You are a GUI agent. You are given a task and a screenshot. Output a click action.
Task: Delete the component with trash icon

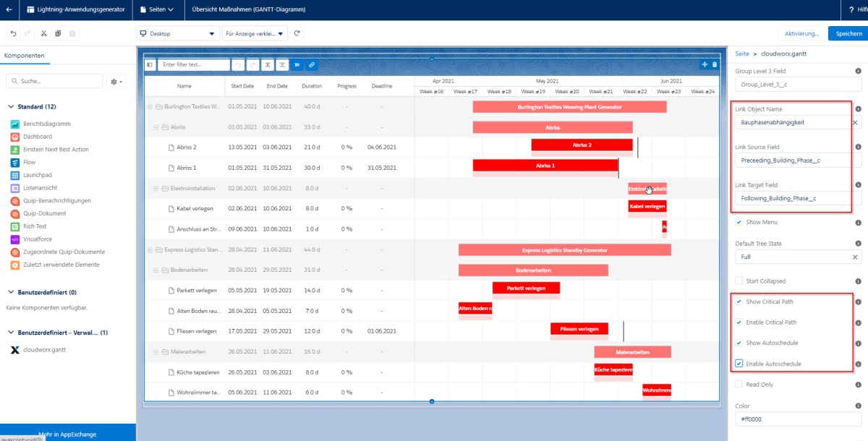pos(715,64)
